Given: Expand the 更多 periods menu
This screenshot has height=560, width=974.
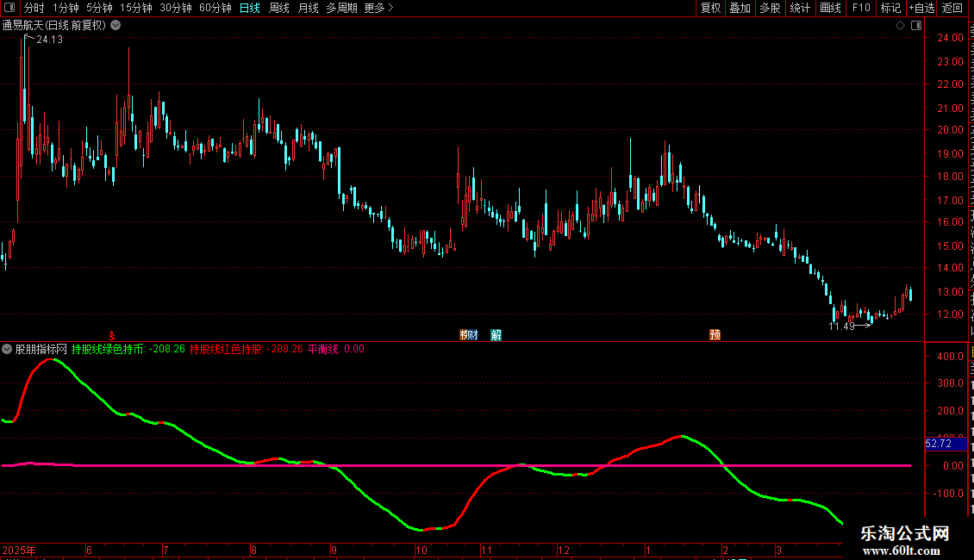Looking at the screenshot, I should pos(378,8).
